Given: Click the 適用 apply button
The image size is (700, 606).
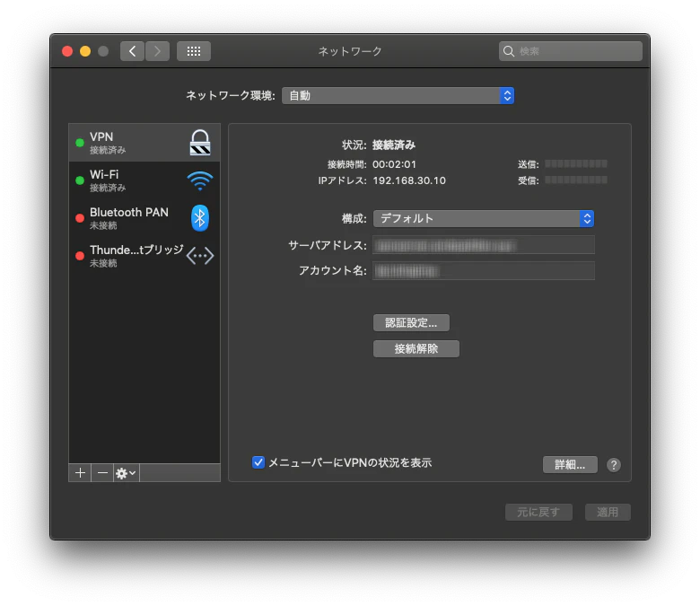Looking at the screenshot, I should [x=608, y=513].
